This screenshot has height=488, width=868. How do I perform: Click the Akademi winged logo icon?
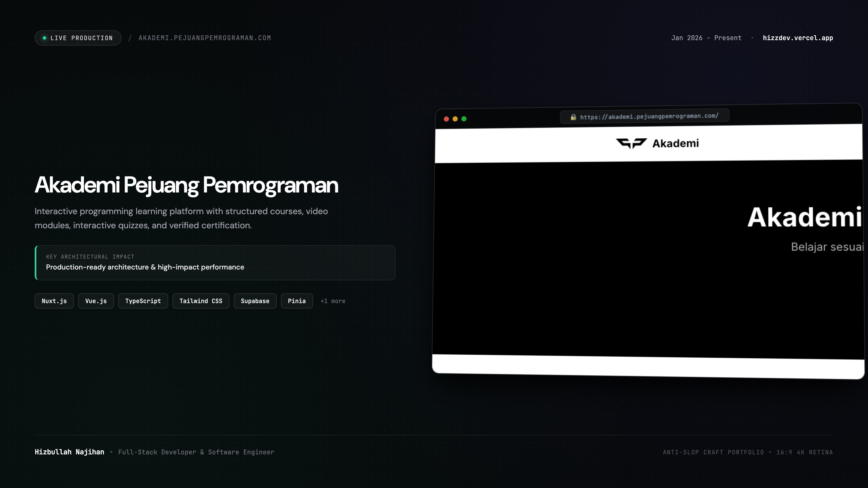(x=631, y=143)
